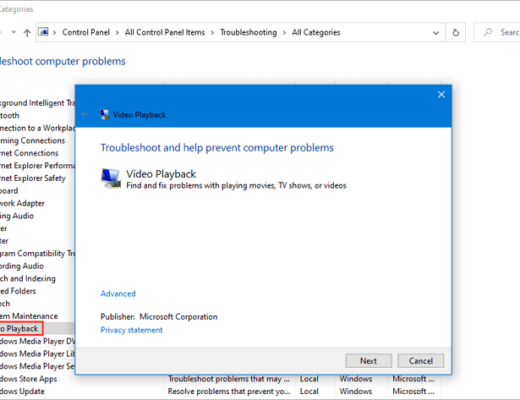Click Troubleshoot and help prevent problems heading
Image resolution: width=520 pixels, height=400 pixels.
click(x=217, y=148)
